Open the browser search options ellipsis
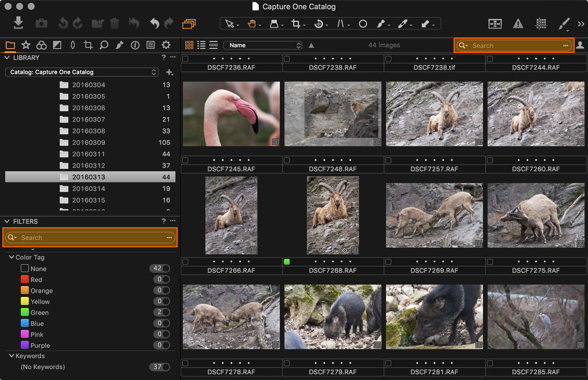This screenshot has height=380, width=588. (565, 46)
